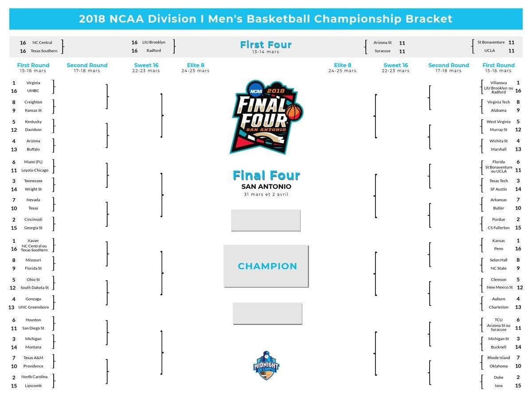The width and height of the screenshot is (532, 399).
Task: Click the bracket title banner
Action: pyautogui.click(x=266, y=19)
